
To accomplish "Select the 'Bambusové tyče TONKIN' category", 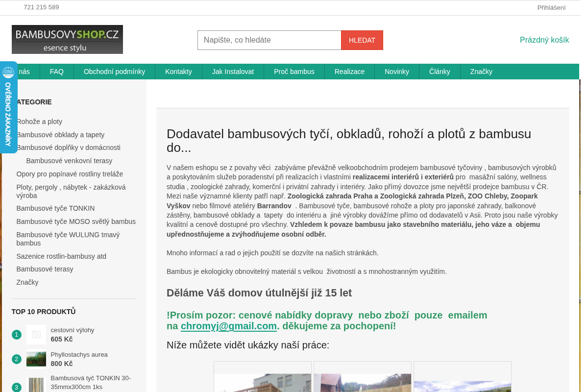I will point(55,208).
